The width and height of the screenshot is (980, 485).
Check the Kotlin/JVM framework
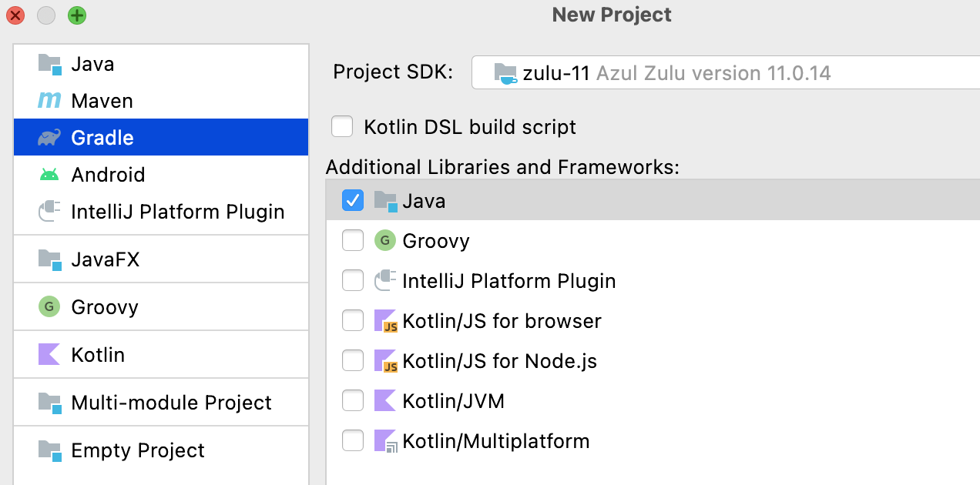click(353, 400)
